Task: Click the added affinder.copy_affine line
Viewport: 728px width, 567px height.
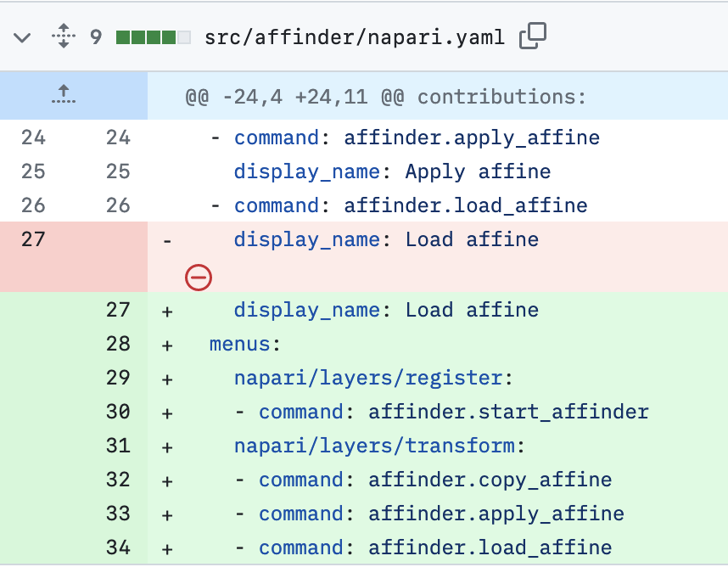Action: tap(434, 480)
